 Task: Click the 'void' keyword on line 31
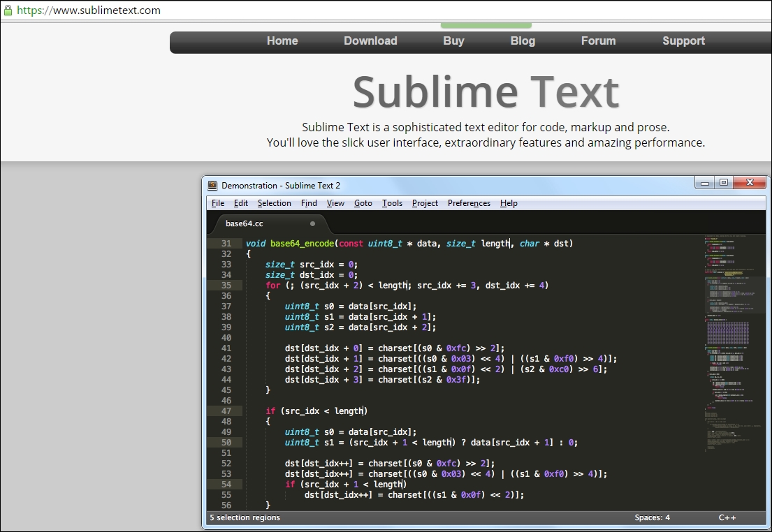pyautogui.click(x=256, y=244)
